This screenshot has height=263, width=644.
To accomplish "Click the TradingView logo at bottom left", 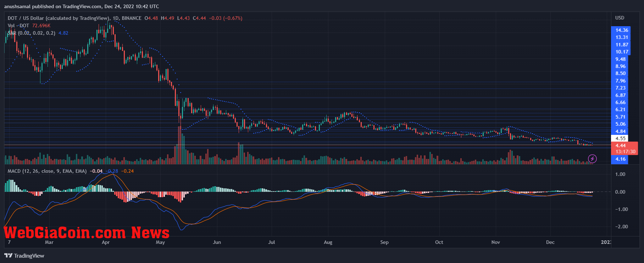I will point(24,256).
